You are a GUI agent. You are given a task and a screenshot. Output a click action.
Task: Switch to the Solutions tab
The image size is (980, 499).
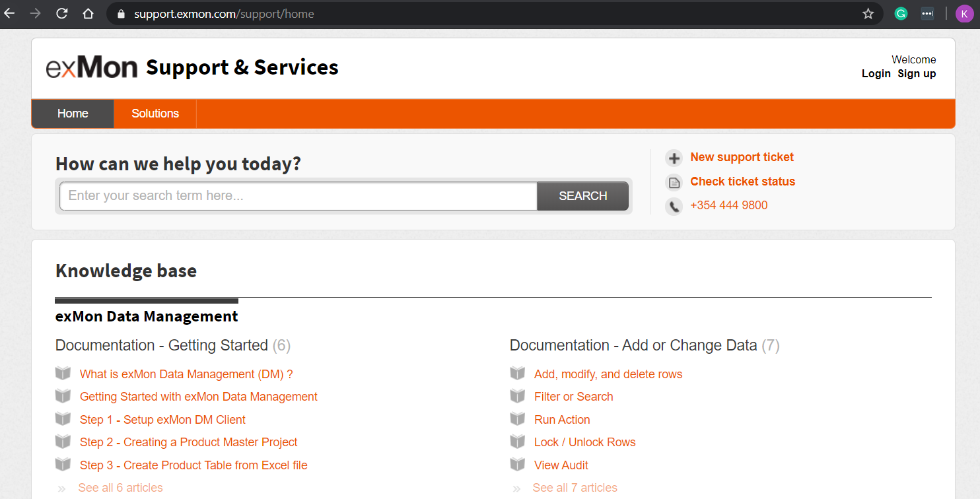[155, 114]
